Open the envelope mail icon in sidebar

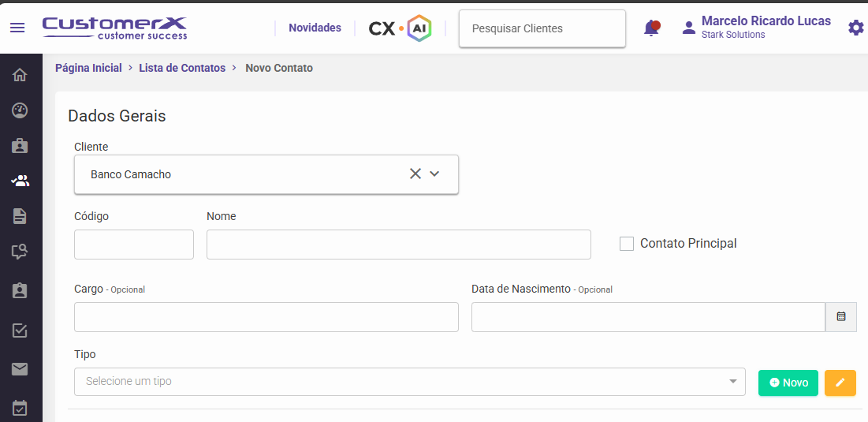point(20,369)
